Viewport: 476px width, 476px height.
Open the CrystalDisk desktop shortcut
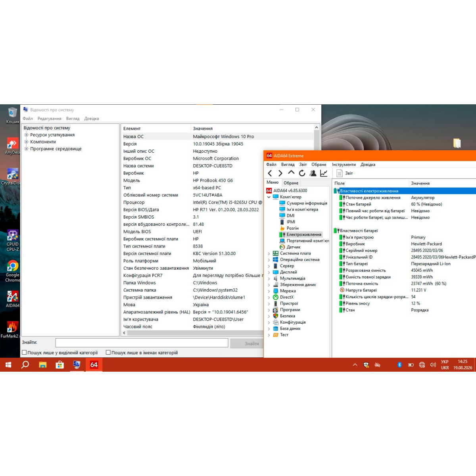(x=11, y=177)
